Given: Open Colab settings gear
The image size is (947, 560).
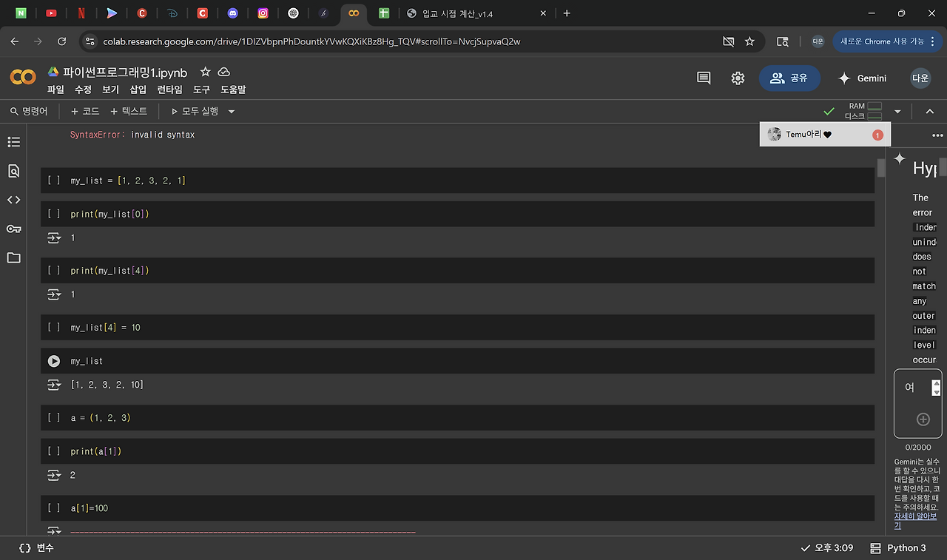Looking at the screenshot, I should (738, 78).
